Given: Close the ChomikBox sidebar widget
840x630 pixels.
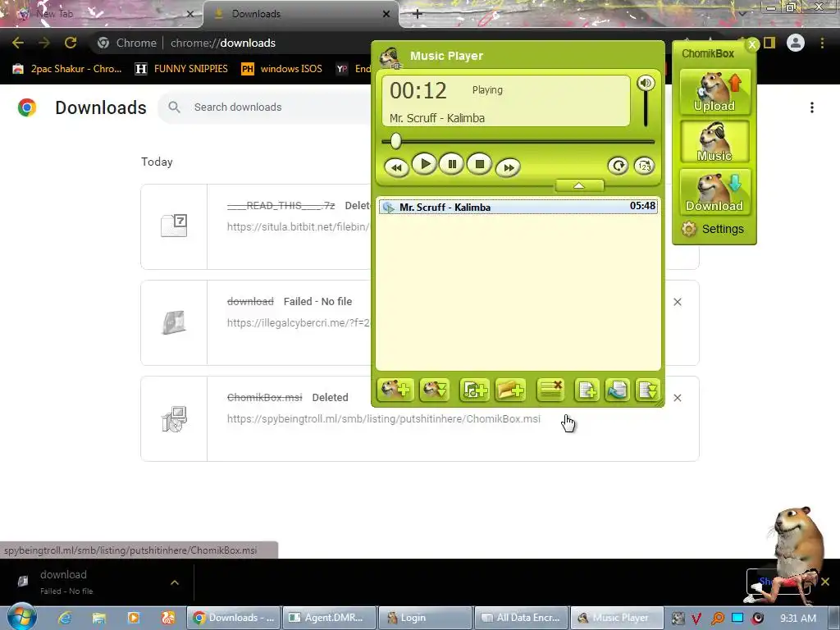Looking at the screenshot, I should coord(752,45).
